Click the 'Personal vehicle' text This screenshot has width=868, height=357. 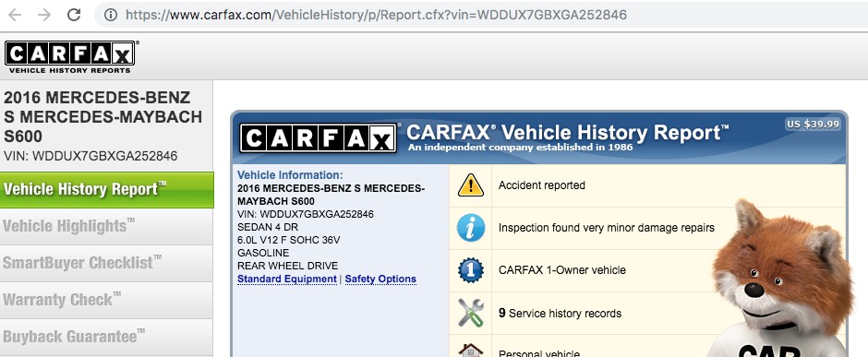pos(538,352)
